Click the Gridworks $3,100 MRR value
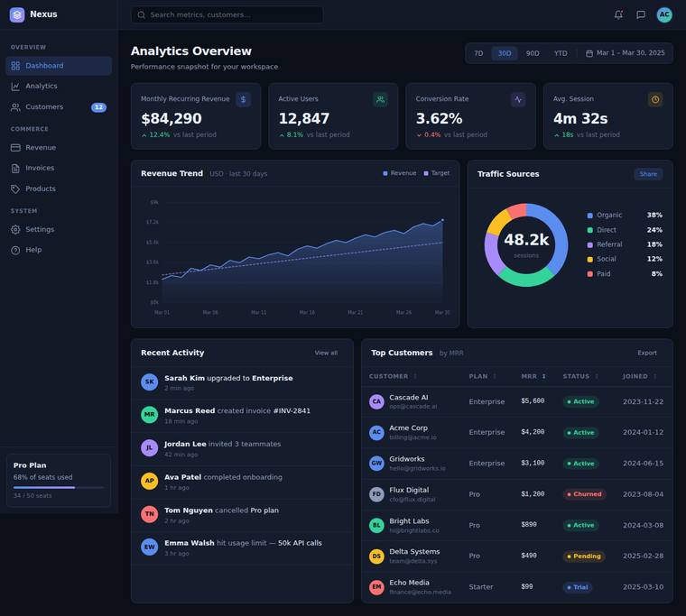Viewport: 686px width, 616px height. coord(533,463)
